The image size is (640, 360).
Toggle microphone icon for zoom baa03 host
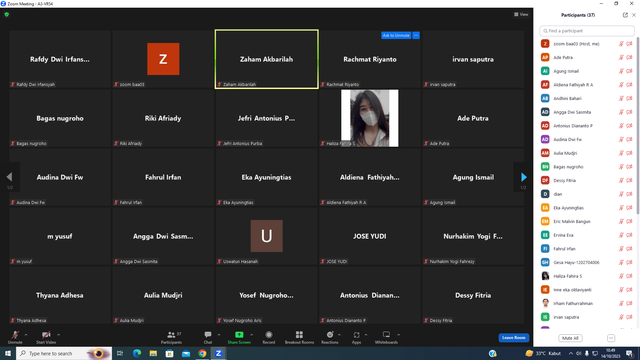(621, 44)
